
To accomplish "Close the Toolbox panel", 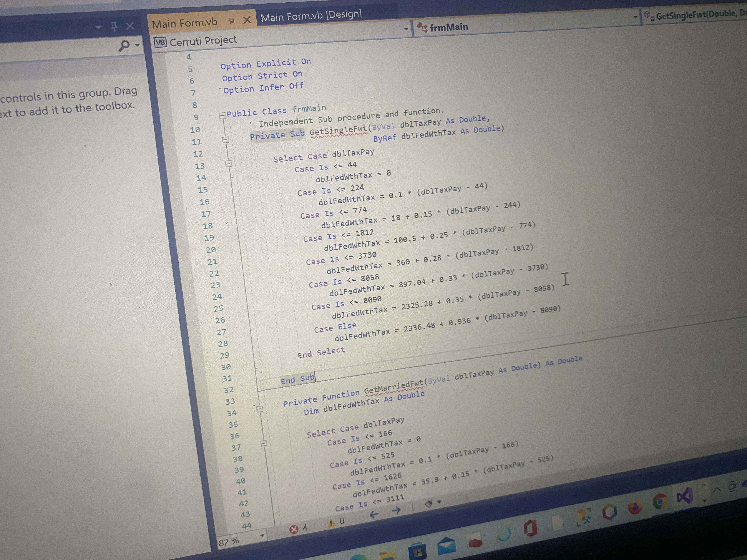I will tap(130, 26).
